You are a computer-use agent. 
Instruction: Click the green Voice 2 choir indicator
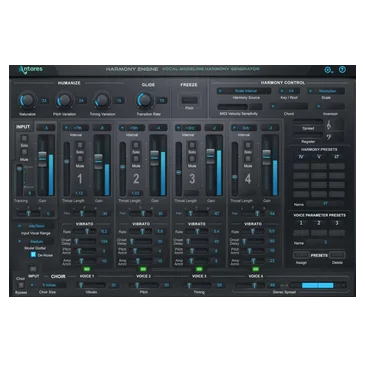(143, 269)
